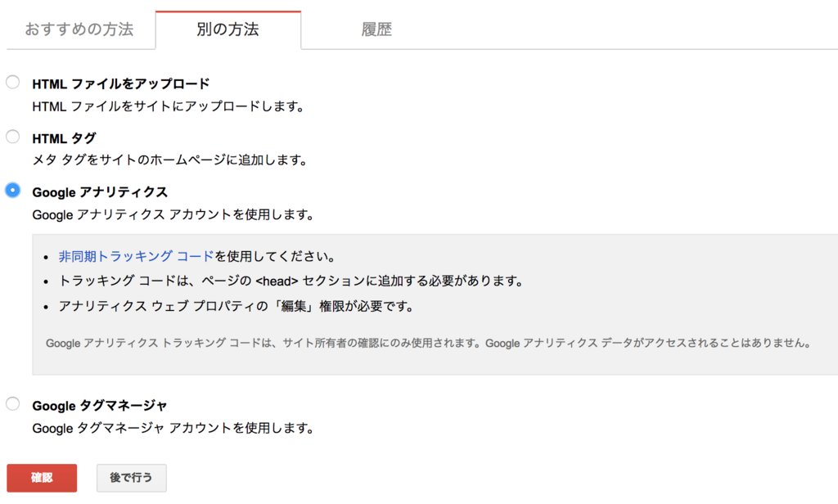The width and height of the screenshot is (838, 504).
Task: Select HTML ファイルをアップロード radio button
Action: [13, 83]
